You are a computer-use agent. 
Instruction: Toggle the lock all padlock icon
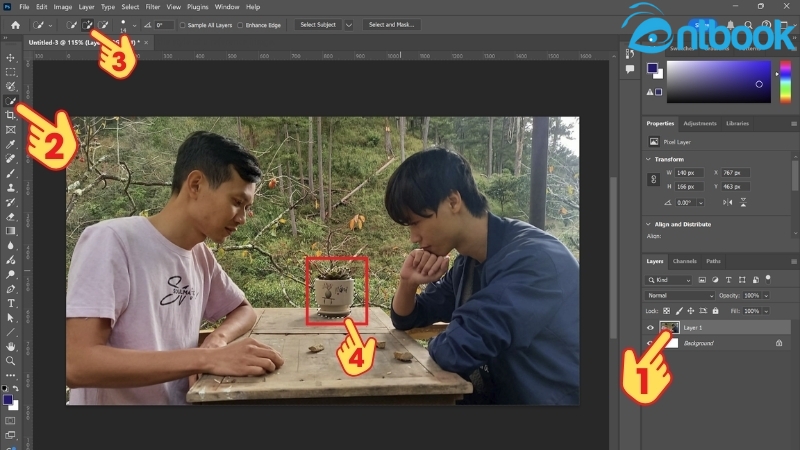715,311
